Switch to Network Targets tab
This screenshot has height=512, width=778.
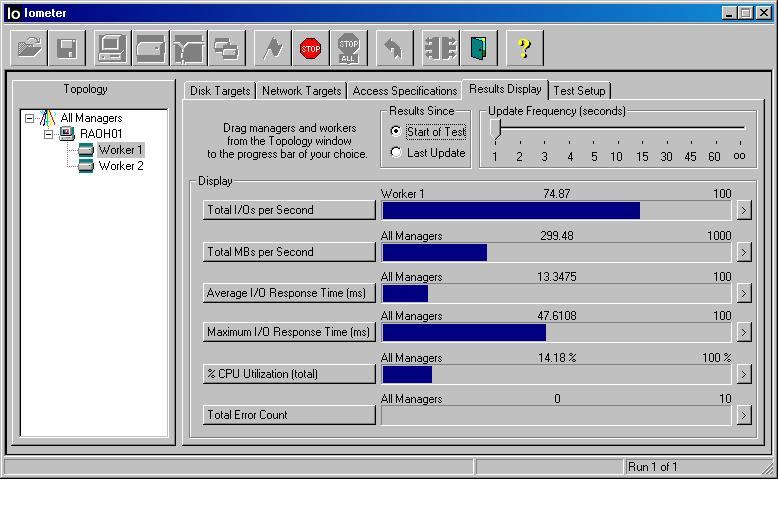click(301, 91)
